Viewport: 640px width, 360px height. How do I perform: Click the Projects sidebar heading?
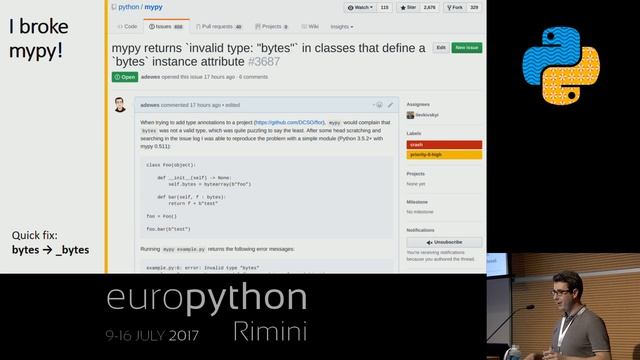[416, 174]
